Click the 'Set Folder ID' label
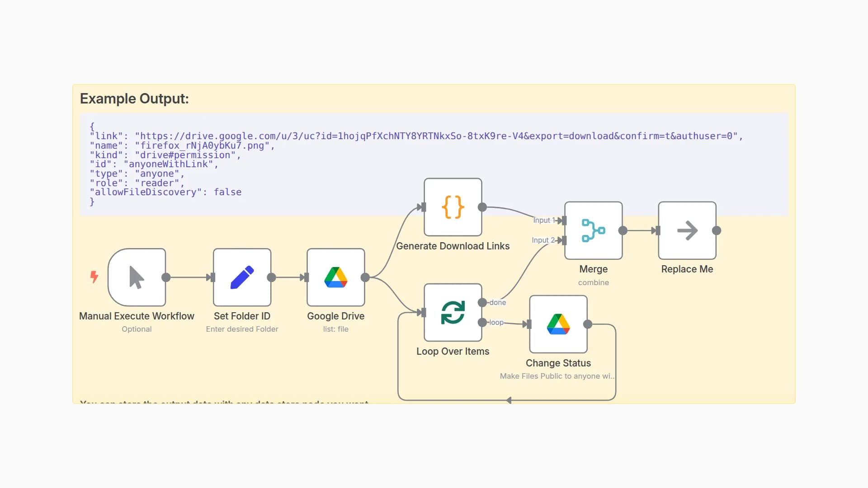Viewport: 868px width, 488px height. coord(242,316)
